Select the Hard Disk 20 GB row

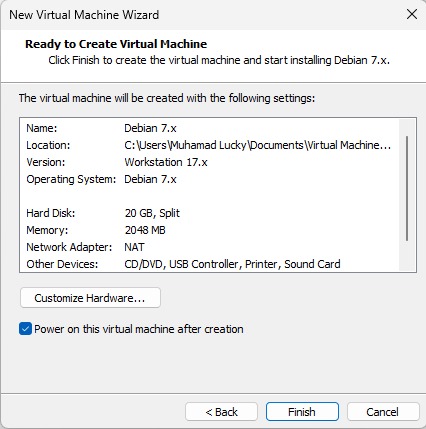coord(209,213)
